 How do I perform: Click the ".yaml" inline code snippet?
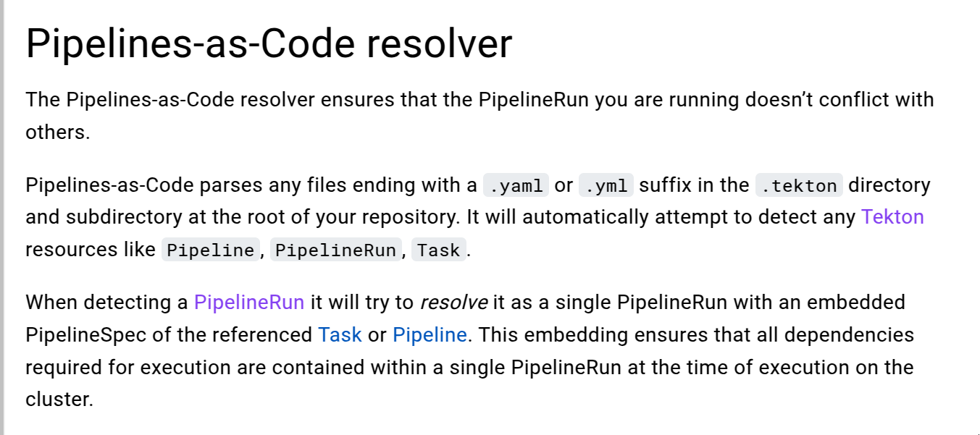point(516,186)
